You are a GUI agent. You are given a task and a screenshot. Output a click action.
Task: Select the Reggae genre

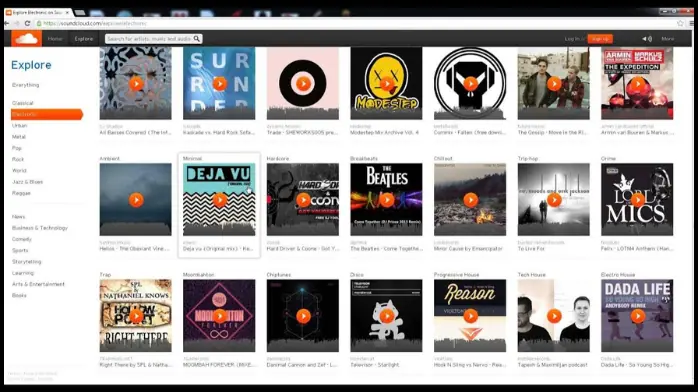21,193
